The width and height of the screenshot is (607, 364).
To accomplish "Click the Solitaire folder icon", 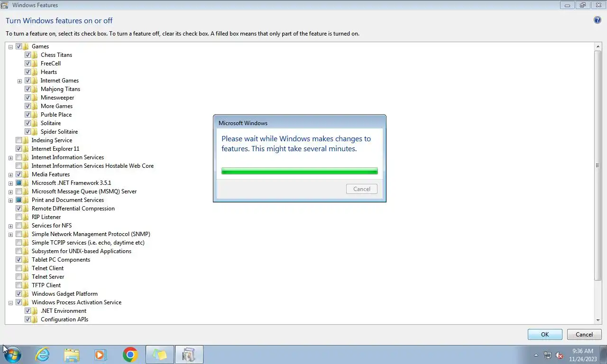I will click(35, 123).
